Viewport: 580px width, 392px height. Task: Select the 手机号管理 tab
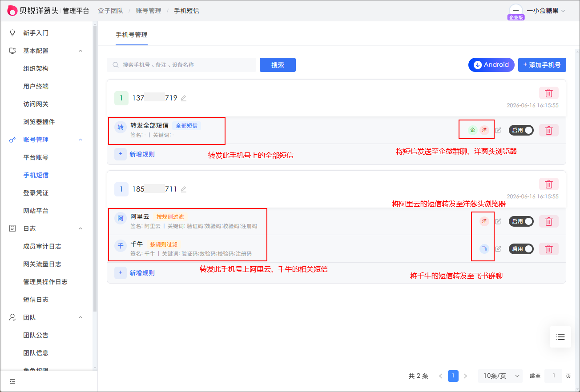pos(131,35)
